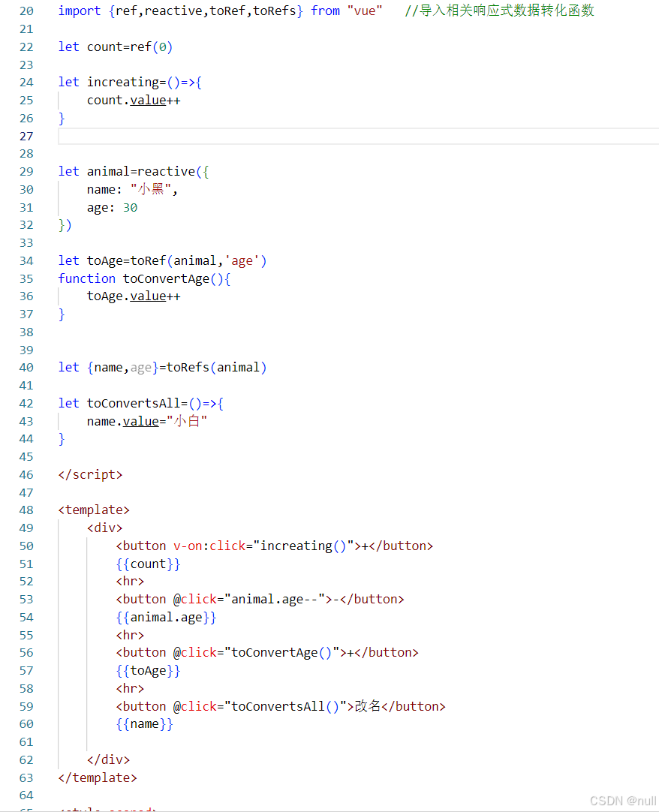The image size is (659, 812).
Task: Click the button with @click="animal.age--"
Action: coord(260,600)
